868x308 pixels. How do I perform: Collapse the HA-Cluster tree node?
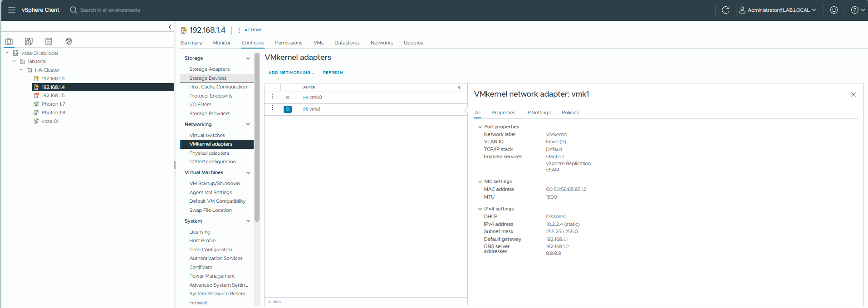(21, 70)
